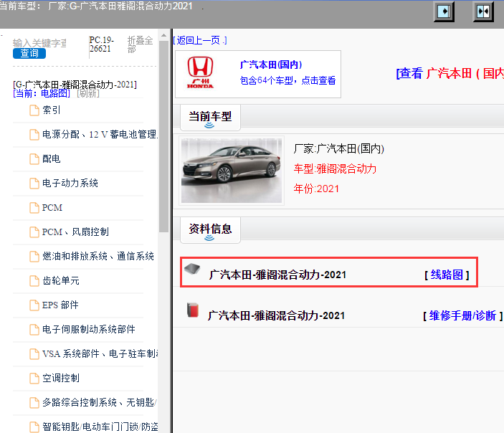Click 折叠全部 to collapse the tree

coord(140,44)
